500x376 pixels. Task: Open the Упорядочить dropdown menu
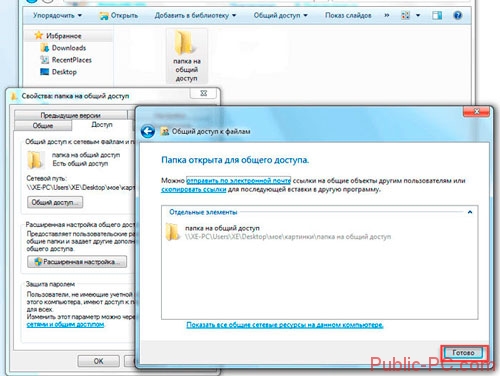click(57, 15)
